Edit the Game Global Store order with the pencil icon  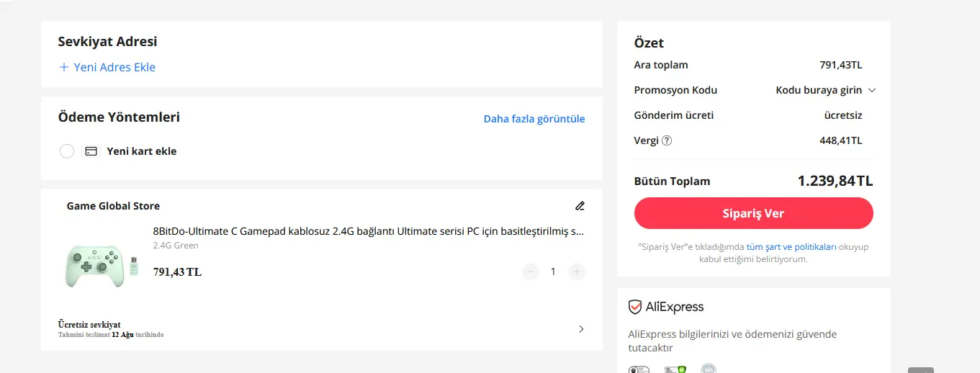point(580,206)
